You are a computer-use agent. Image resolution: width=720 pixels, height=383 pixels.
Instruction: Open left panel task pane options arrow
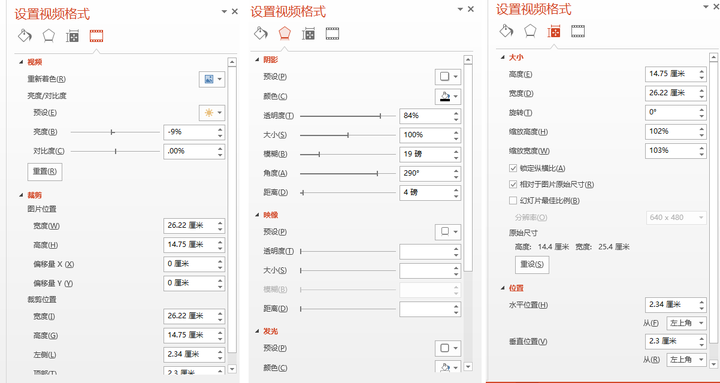[225, 11]
